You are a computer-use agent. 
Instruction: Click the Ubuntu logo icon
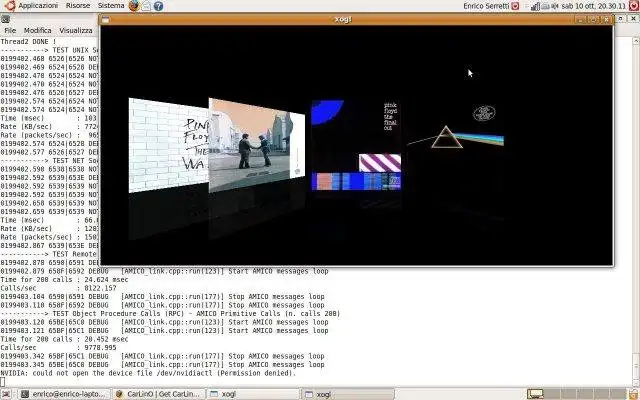10,5
